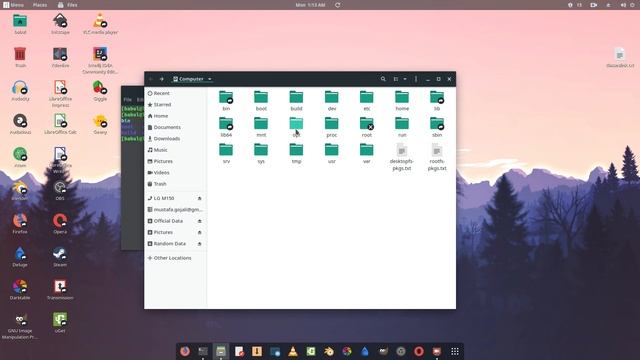Open the File menu in the terminal window
Image resolution: width=640 pixels, height=360 pixels.
pyautogui.click(x=127, y=100)
